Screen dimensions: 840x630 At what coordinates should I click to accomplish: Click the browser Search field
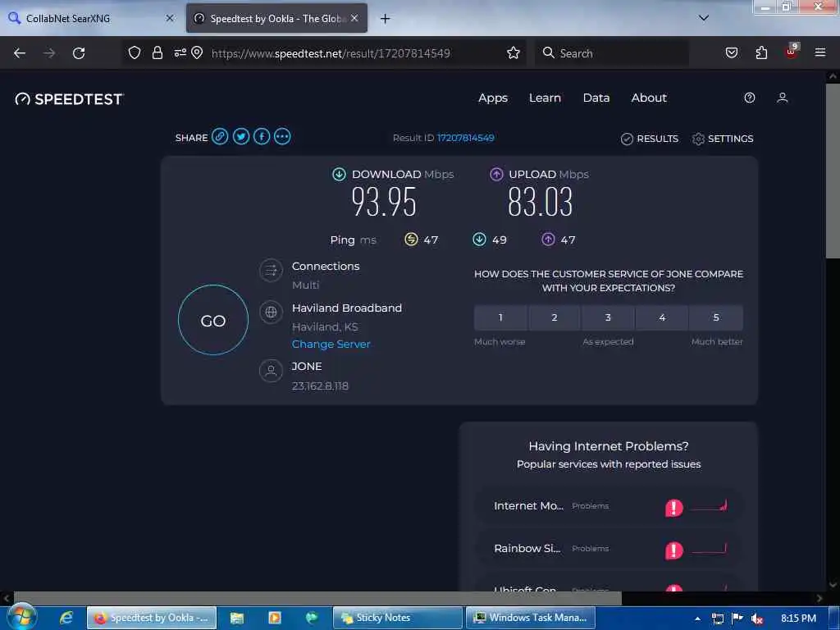click(612, 53)
